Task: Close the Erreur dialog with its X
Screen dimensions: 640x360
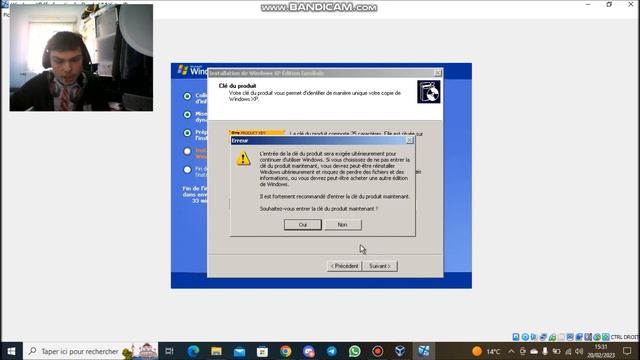Action: tap(409, 140)
